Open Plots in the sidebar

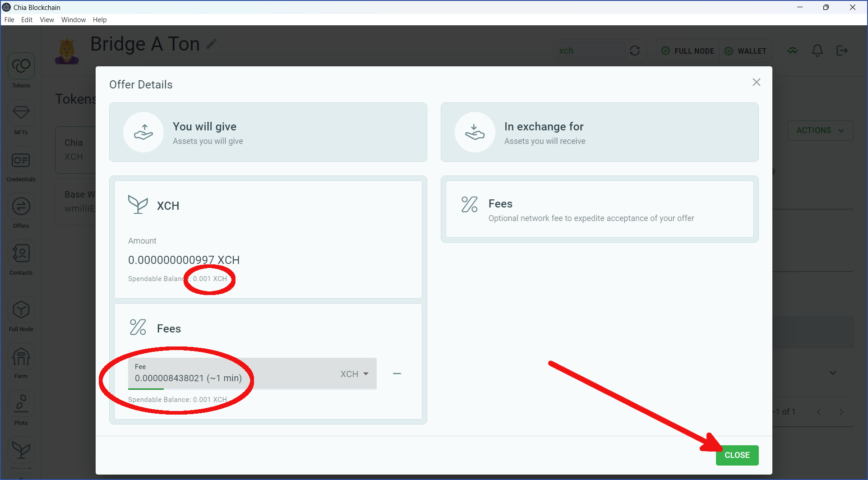pos(21,404)
